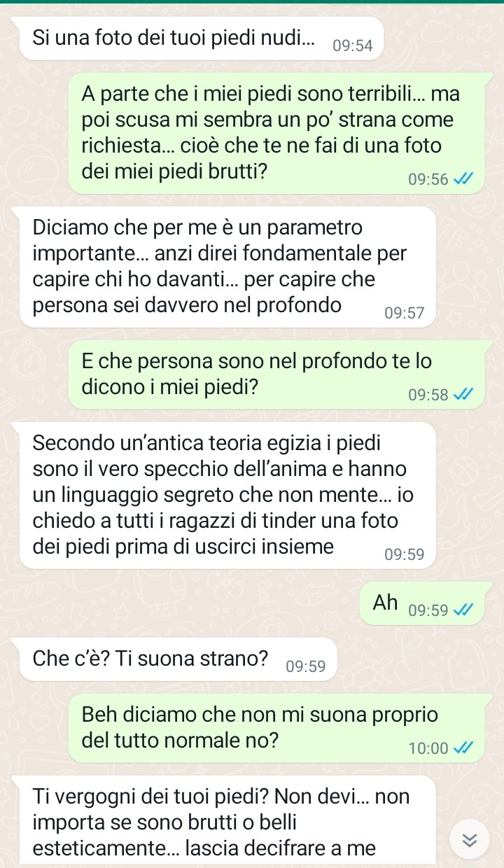Select the 'Si una foto dei tuoi piedi nudi' message
Screen dimensions: 504x868
[x=202, y=38]
